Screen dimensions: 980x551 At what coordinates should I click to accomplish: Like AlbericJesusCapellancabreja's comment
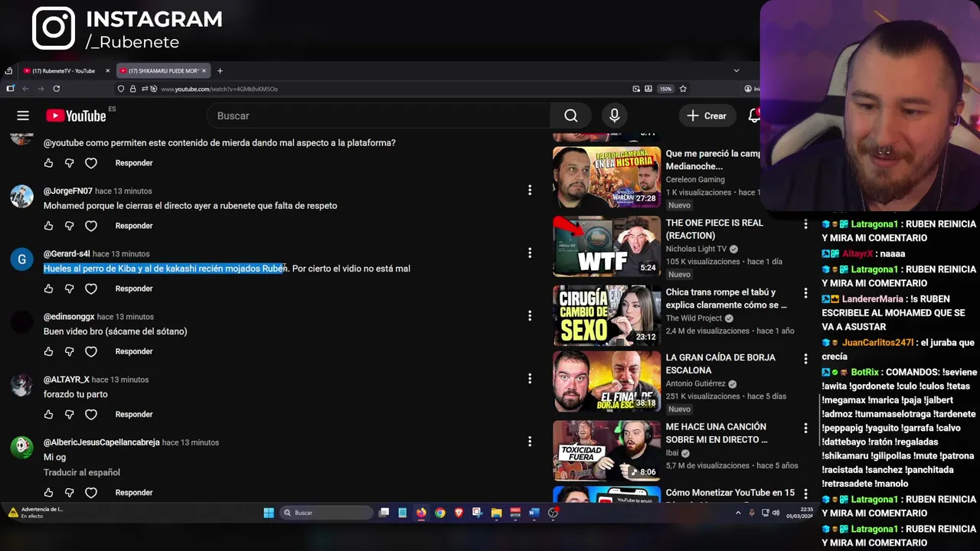pyautogui.click(x=48, y=492)
